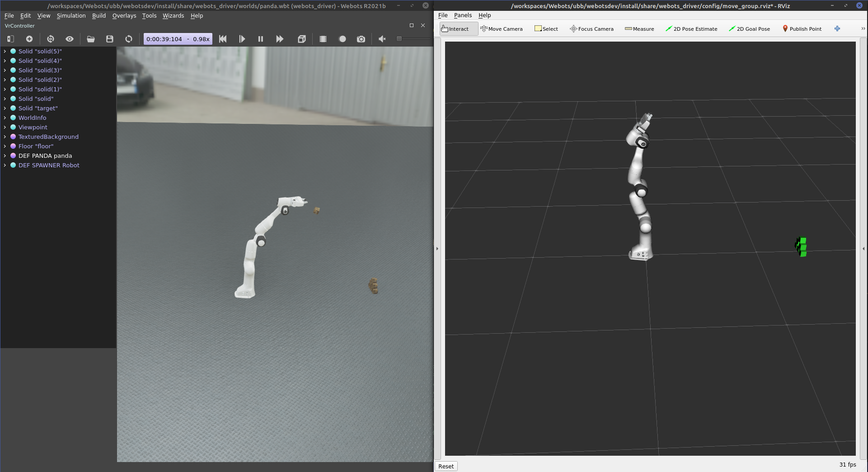The width and height of the screenshot is (868, 472).
Task: Toggle rendering with the cube icon
Action: tap(302, 39)
